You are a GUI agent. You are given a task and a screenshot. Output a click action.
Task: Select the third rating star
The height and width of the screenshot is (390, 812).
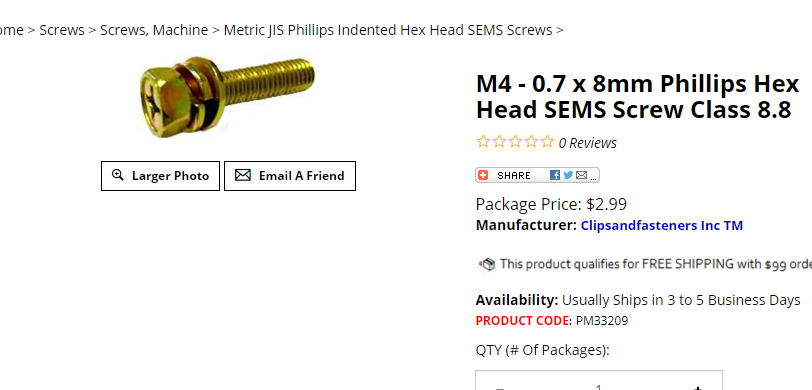(515, 141)
